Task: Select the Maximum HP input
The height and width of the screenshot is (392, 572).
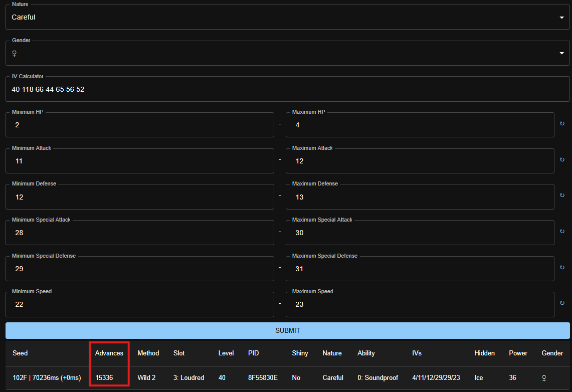Action: click(420, 125)
